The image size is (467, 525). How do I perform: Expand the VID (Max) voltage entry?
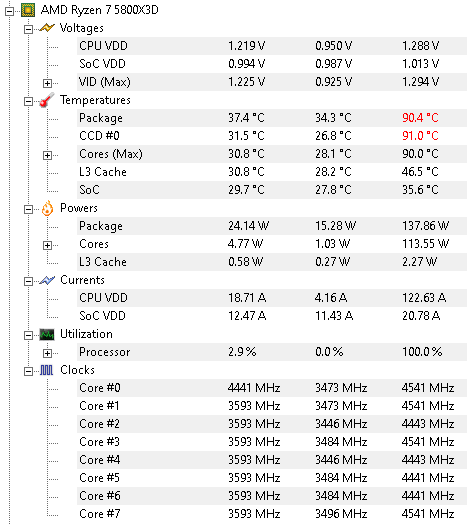tap(48, 83)
